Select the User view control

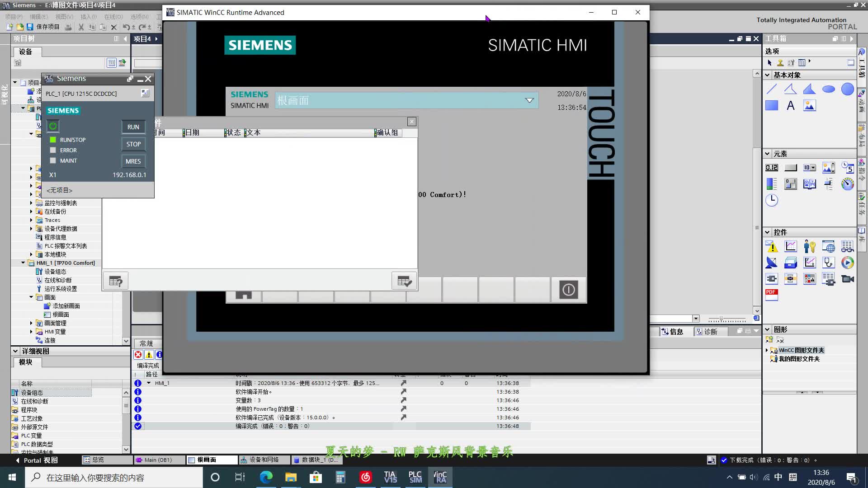(809, 247)
